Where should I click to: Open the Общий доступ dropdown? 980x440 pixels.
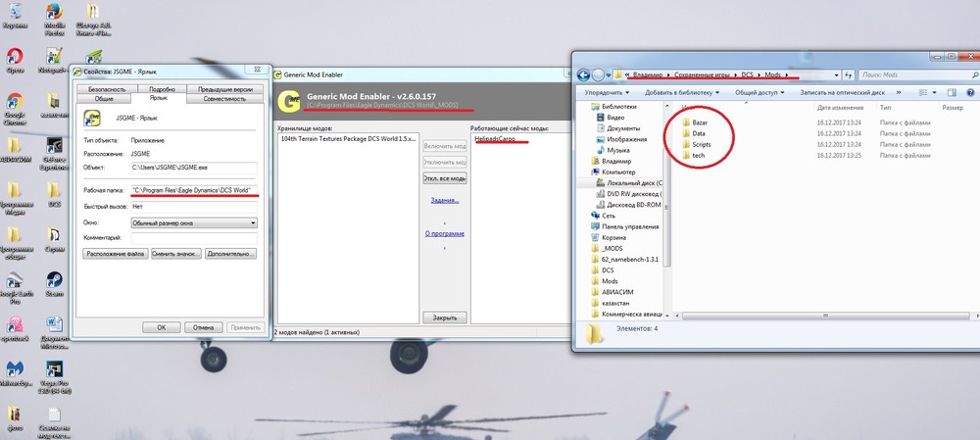pyautogui.click(x=760, y=92)
